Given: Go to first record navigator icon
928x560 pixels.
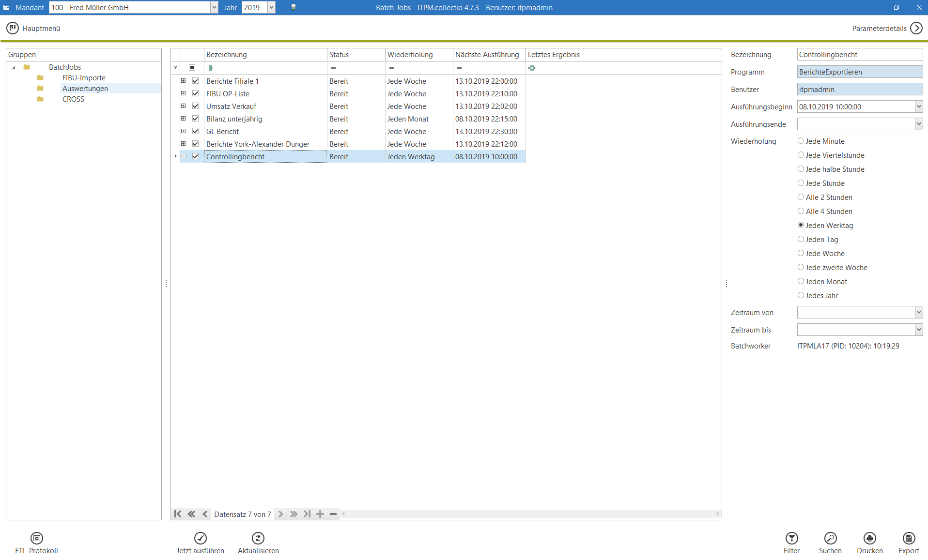Looking at the screenshot, I should (178, 514).
